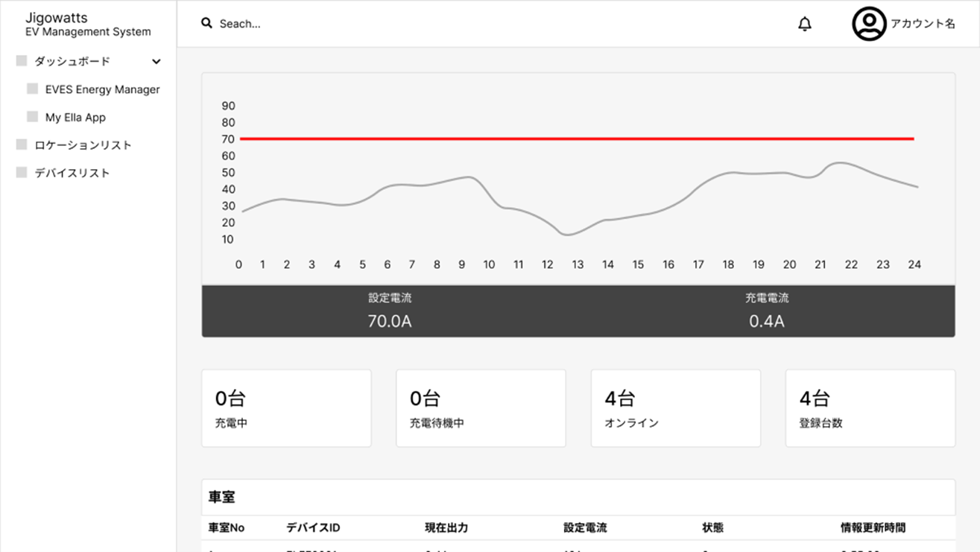Open My Ella App from sidebar
980x552 pixels.
point(75,118)
